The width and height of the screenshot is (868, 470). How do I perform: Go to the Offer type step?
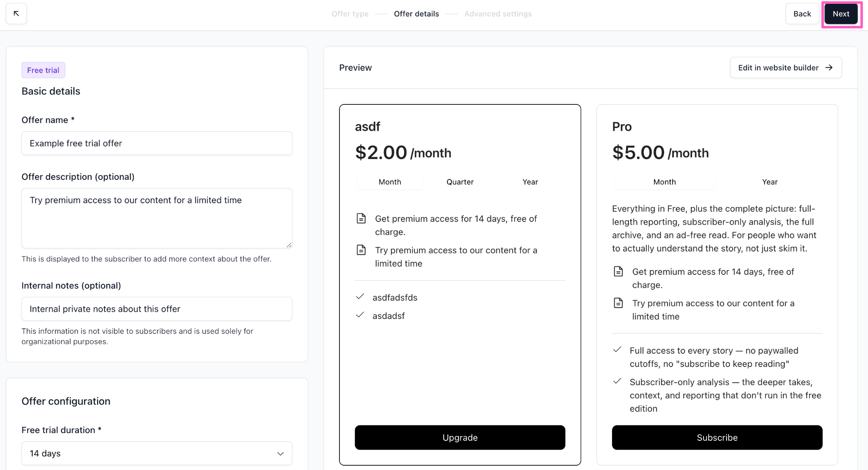[350, 14]
